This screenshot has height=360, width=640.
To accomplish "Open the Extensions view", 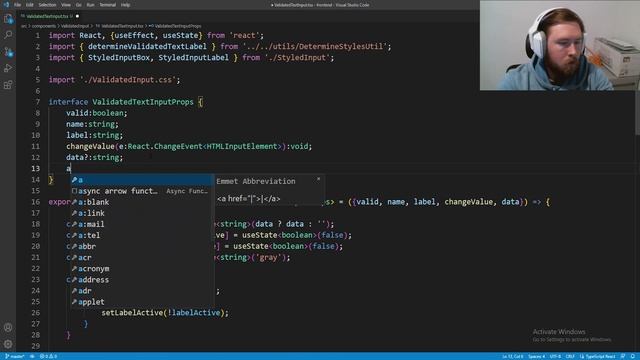I will tap(8, 85).
